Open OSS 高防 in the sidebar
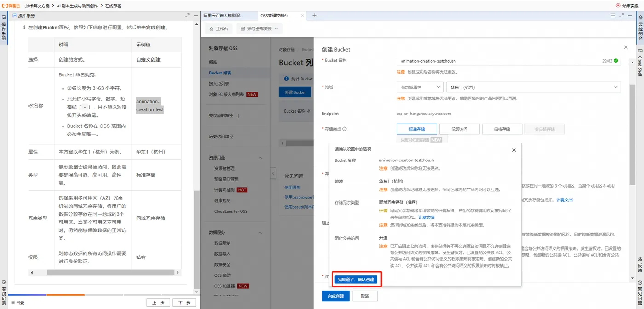Screen dimensions: 644x309 223,275
